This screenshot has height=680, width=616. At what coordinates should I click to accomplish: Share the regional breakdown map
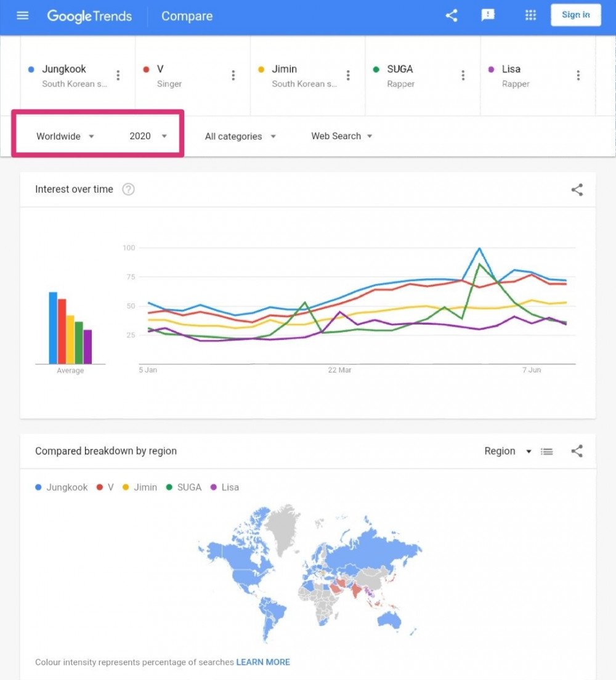pyautogui.click(x=577, y=451)
